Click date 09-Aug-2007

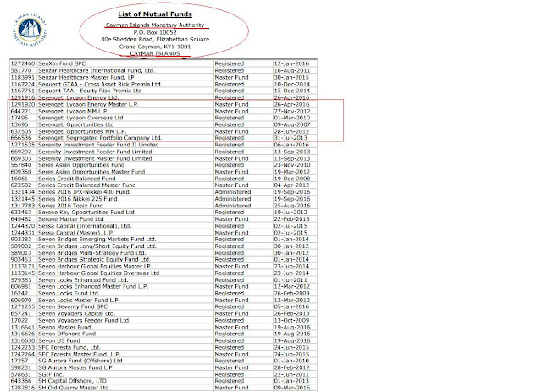tap(292, 124)
